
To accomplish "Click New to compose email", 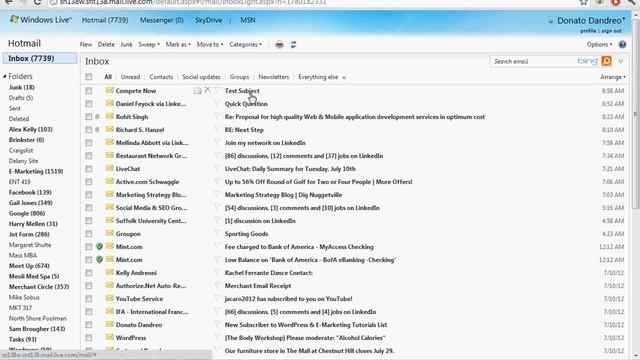I will (x=86, y=44).
